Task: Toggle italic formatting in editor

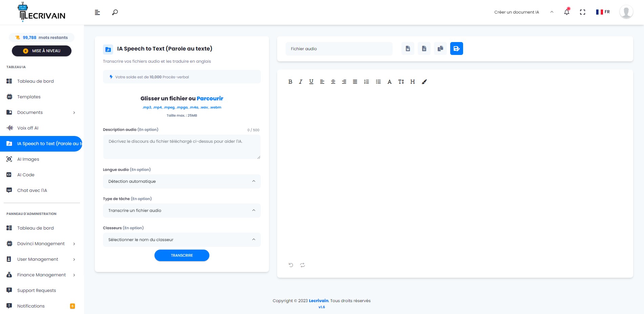Action: tap(300, 82)
